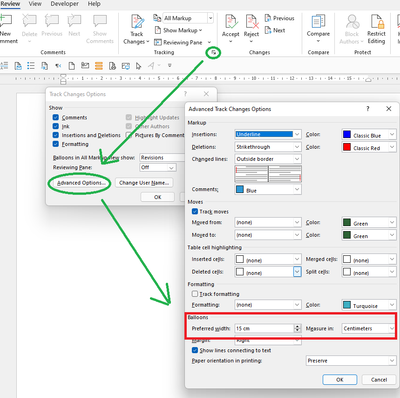
Task: Click OK in Advanced Track Changes Options
Action: [340, 380]
